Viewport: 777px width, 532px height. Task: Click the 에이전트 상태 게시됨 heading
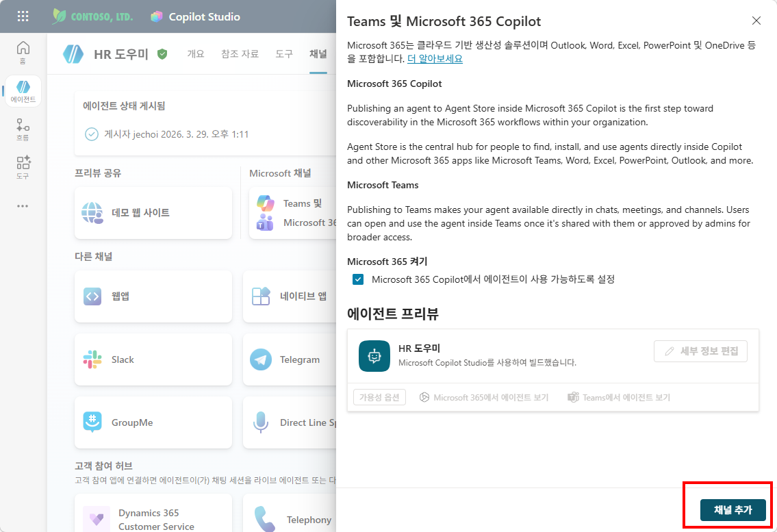(x=124, y=105)
